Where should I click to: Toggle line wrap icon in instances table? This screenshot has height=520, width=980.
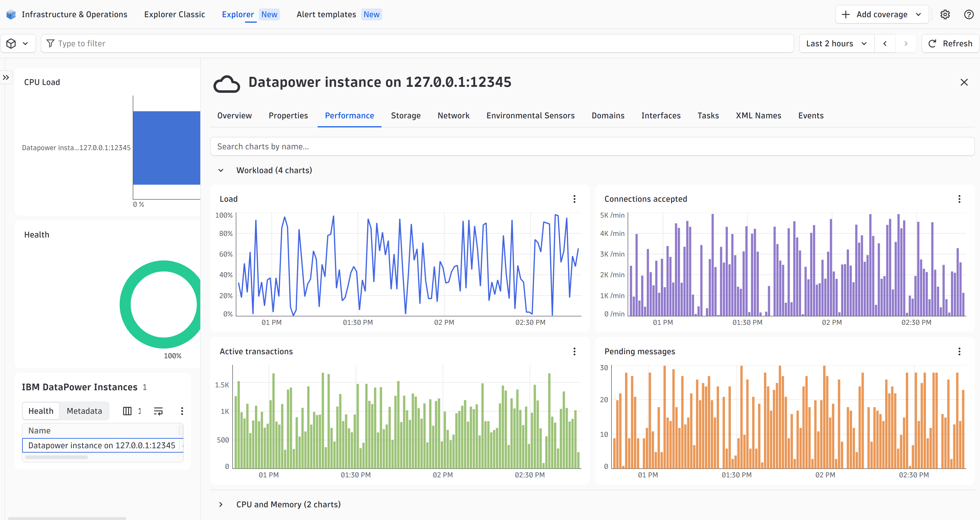tap(158, 411)
